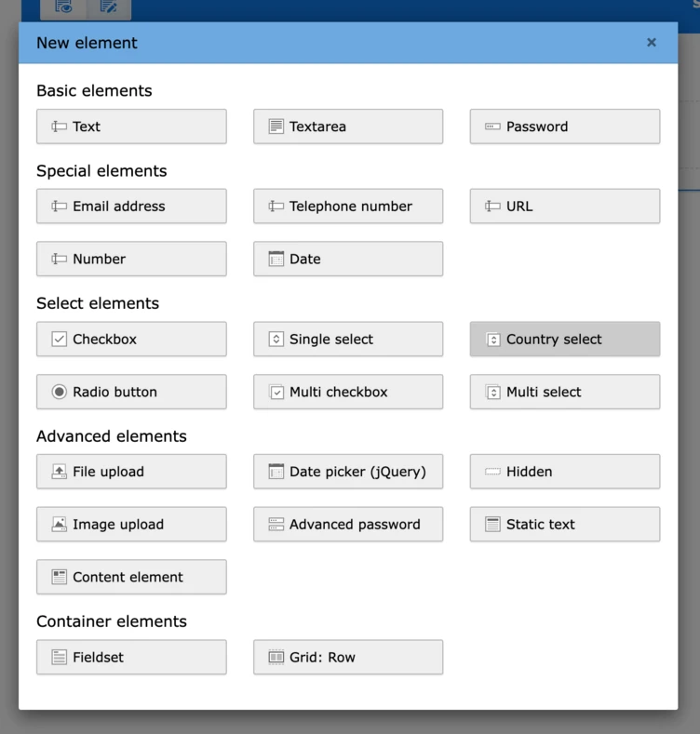
Task: Choose the Password element
Action: click(565, 127)
